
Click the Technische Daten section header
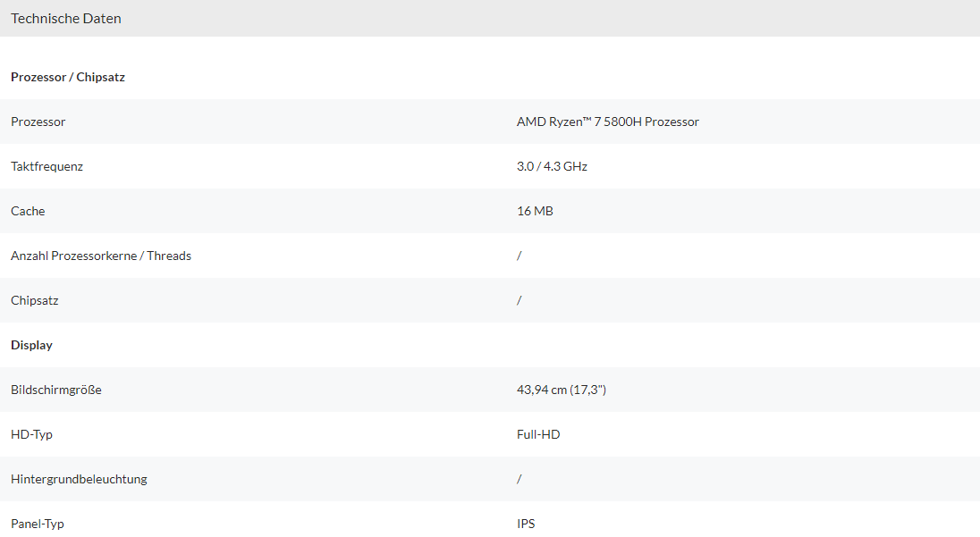(66, 19)
